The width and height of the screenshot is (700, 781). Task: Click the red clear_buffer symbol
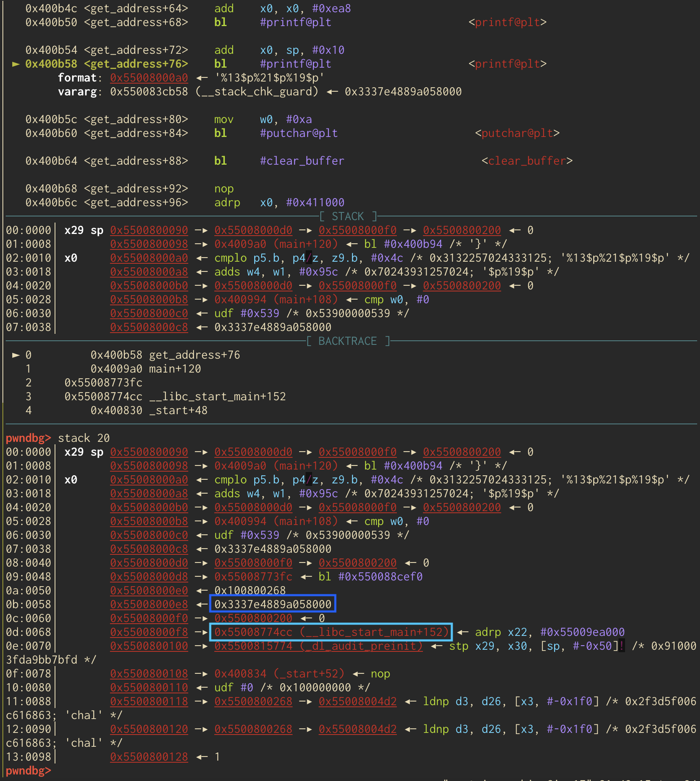[527, 161]
